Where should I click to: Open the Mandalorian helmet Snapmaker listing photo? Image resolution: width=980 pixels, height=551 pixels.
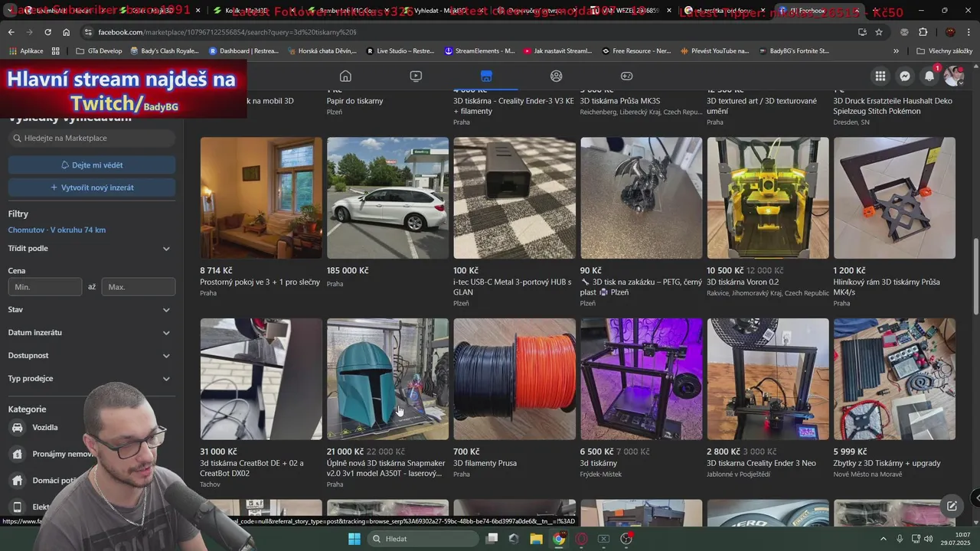[387, 380]
